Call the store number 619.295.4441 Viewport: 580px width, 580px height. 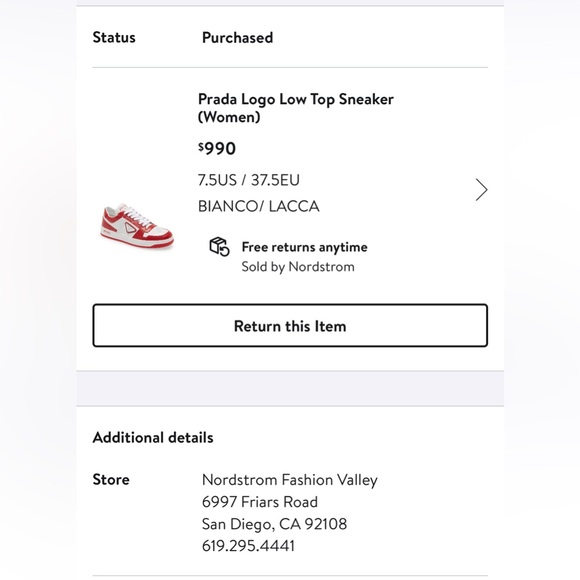248,546
